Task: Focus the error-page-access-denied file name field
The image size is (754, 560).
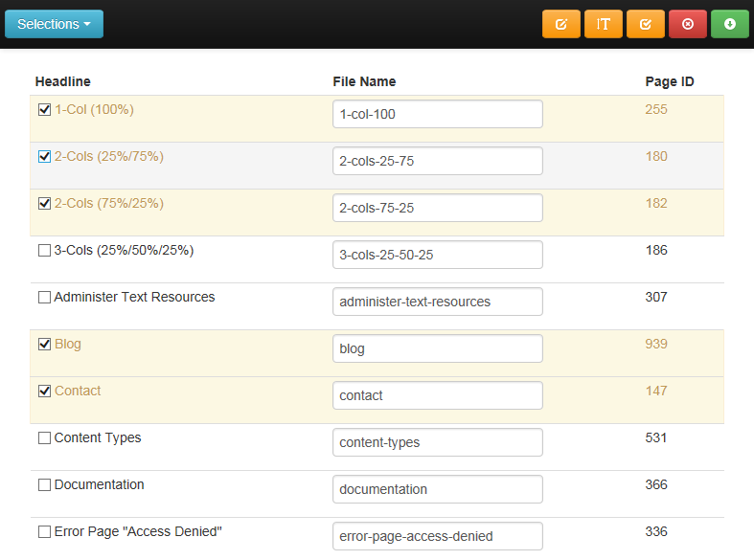Action: point(438,536)
